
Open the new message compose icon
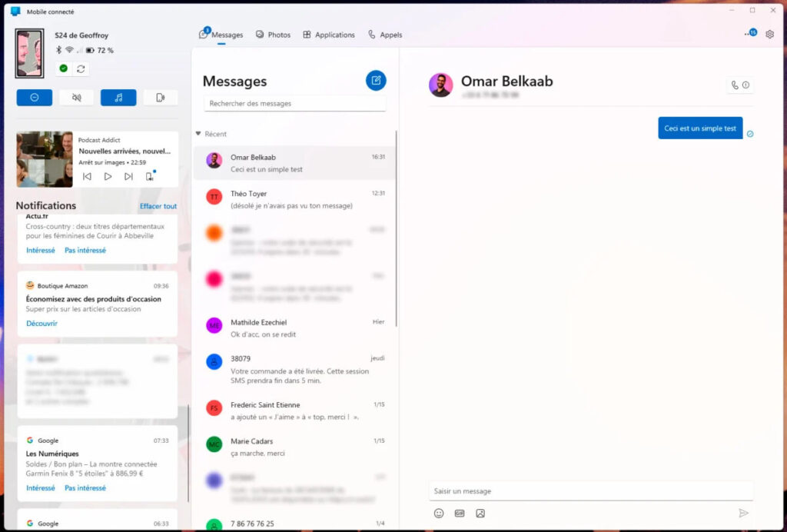pos(375,81)
